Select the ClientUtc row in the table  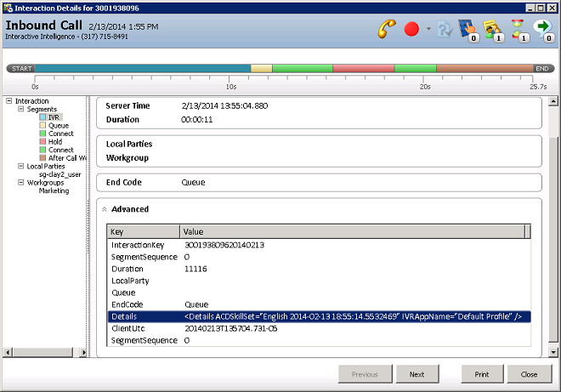[x=315, y=328]
